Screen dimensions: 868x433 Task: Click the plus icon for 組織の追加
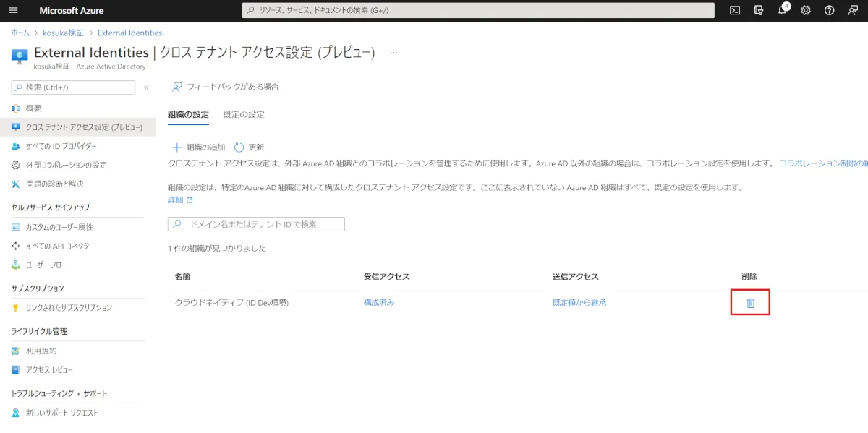pyautogui.click(x=176, y=147)
